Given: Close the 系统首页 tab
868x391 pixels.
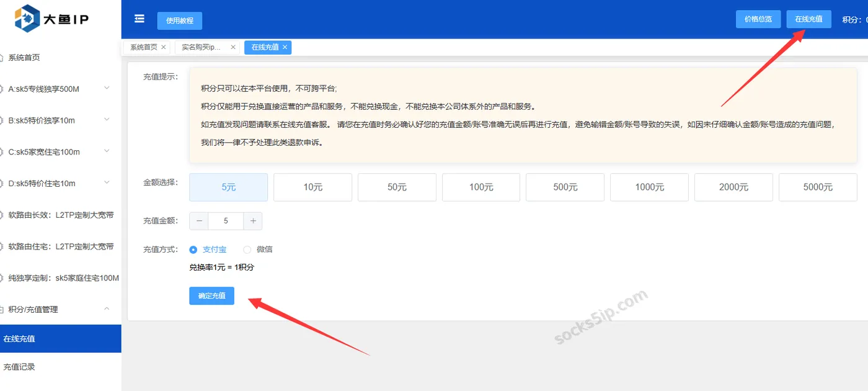Looking at the screenshot, I should [164, 47].
